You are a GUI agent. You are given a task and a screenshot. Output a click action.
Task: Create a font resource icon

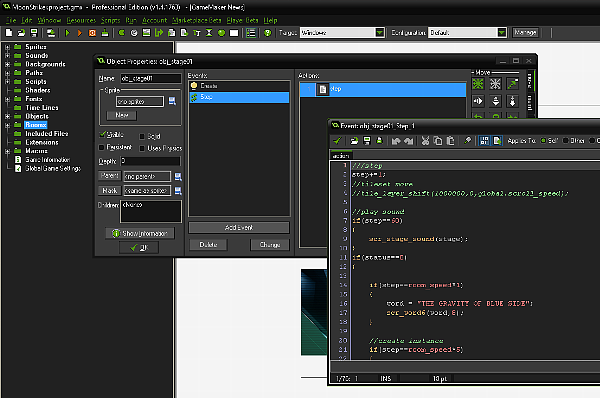point(197,33)
